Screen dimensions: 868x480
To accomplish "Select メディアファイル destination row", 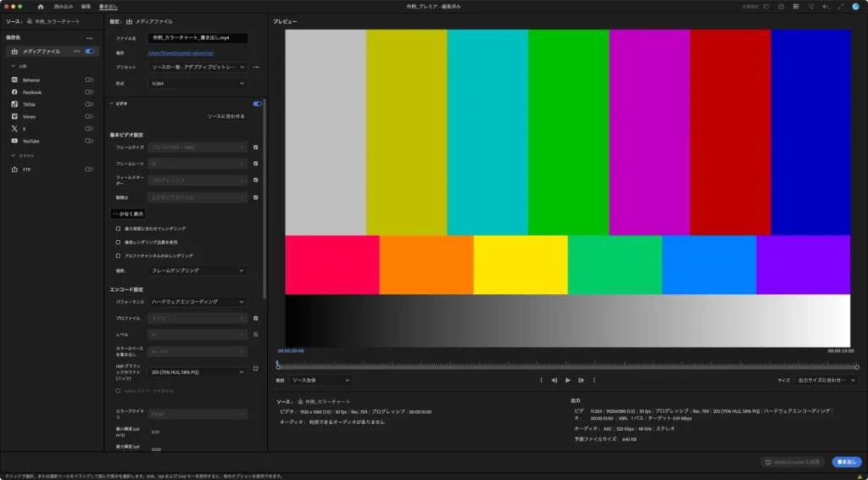I will click(53, 51).
